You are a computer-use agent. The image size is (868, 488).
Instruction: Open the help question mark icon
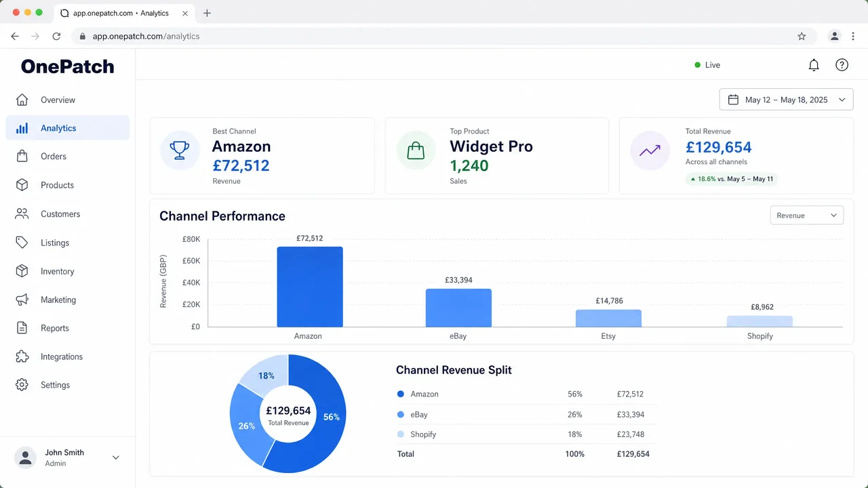(842, 65)
